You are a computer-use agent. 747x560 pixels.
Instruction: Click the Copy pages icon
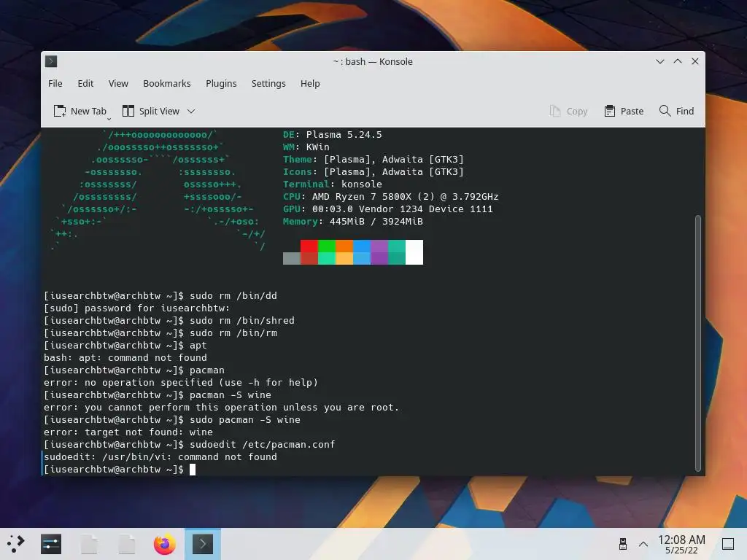tap(555, 111)
